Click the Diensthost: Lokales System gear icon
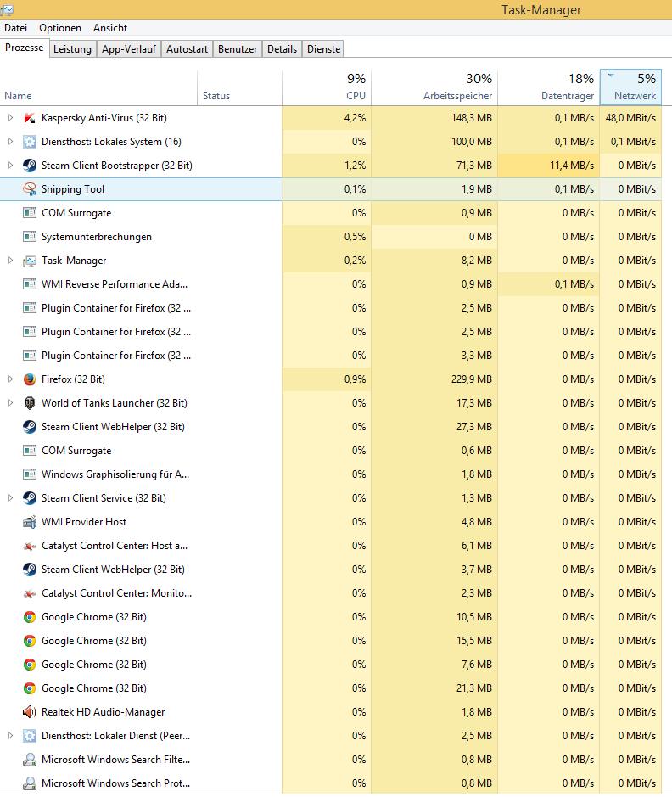The width and height of the screenshot is (672, 797). (x=30, y=142)
